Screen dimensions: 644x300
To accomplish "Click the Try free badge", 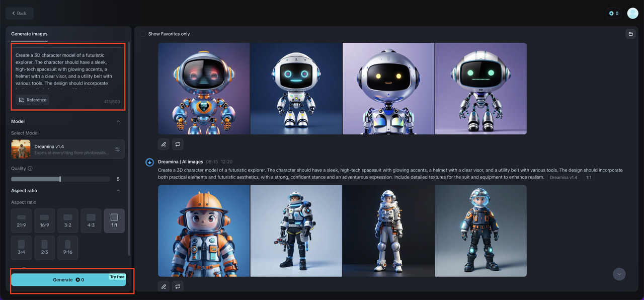I will tap(117, 277).
